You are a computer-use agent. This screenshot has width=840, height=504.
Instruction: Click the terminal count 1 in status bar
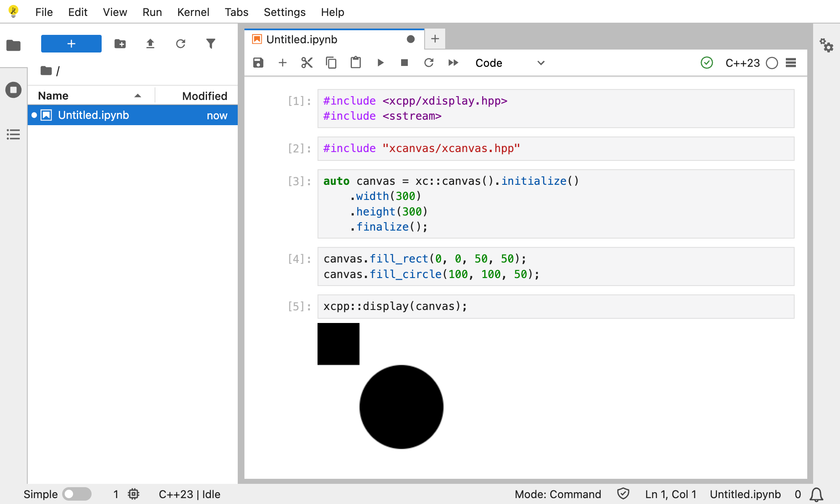[116, 494]
